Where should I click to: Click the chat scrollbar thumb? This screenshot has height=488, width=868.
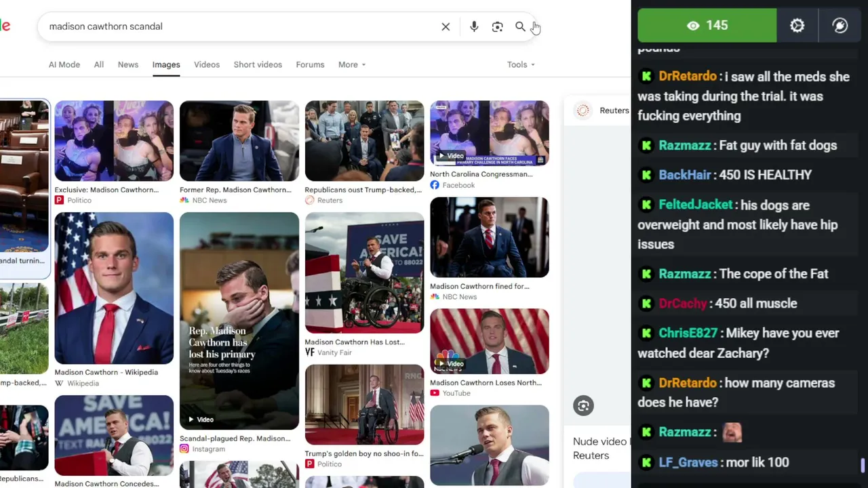pos(863,465)
